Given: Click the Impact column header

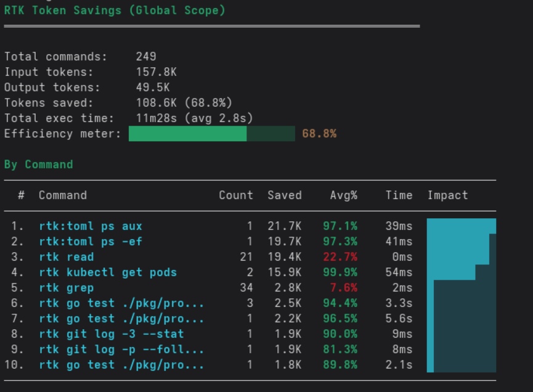Looking at the screenshot, I should [448, 195].
